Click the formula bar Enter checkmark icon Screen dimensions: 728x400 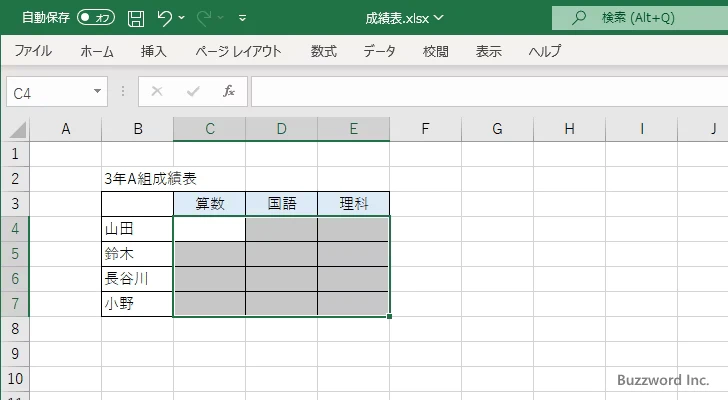(193, 91)
